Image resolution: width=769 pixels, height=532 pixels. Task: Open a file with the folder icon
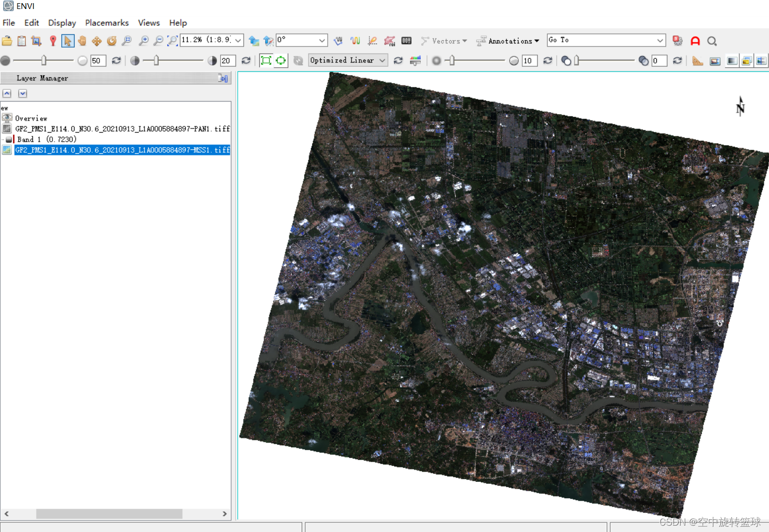coord(7,41)
